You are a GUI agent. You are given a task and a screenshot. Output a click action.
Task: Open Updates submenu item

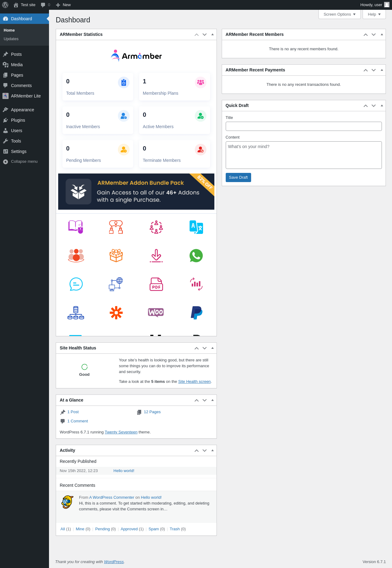[x=11, y=39]
